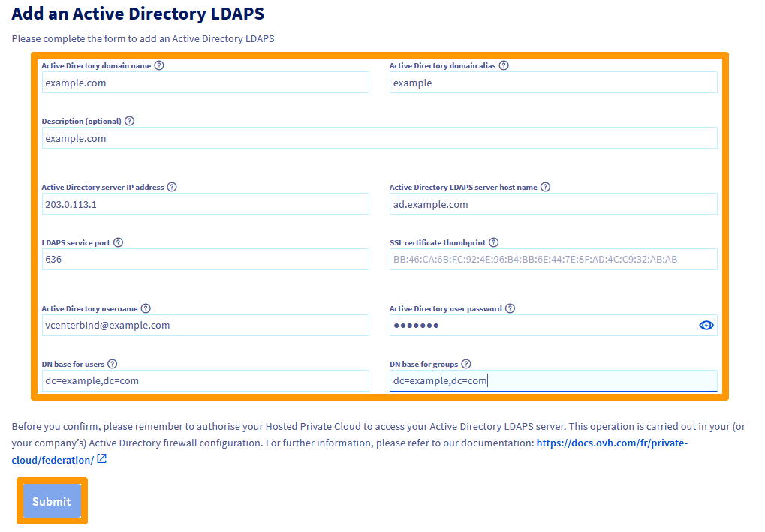Open help for Active Directory domain alias

click(504, 65)
